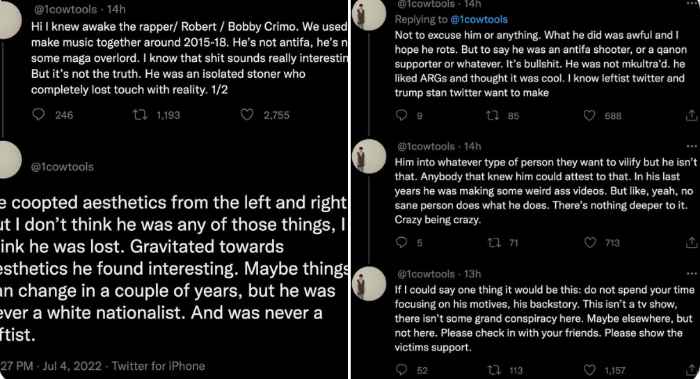Screen dimensions: 700x379
Task: Open @1cowtools profile from the large tweet header
Action: (x=62, y=167)
